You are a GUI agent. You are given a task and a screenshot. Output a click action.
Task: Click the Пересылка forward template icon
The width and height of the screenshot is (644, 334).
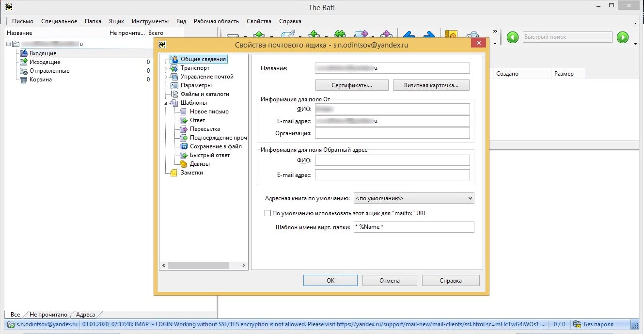click(184, 129)
